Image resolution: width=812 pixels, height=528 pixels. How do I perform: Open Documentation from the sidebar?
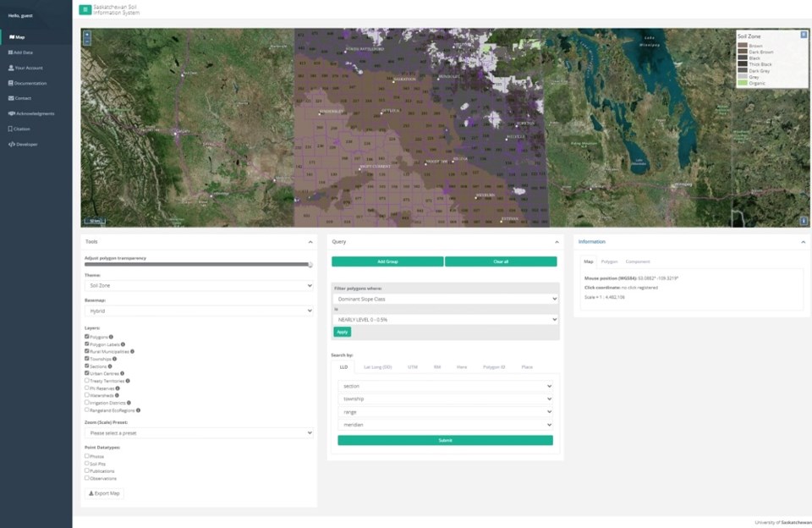pos(27,83)
